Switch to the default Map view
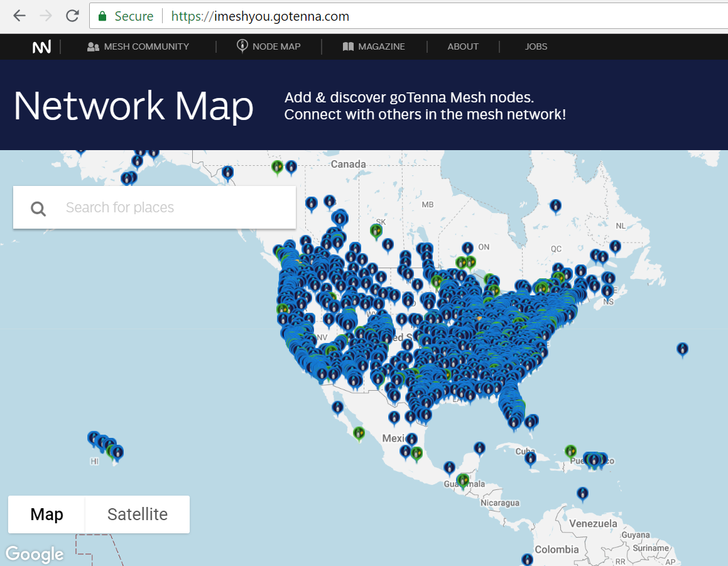This screenshot has height=566, width=728. [46, 514]
